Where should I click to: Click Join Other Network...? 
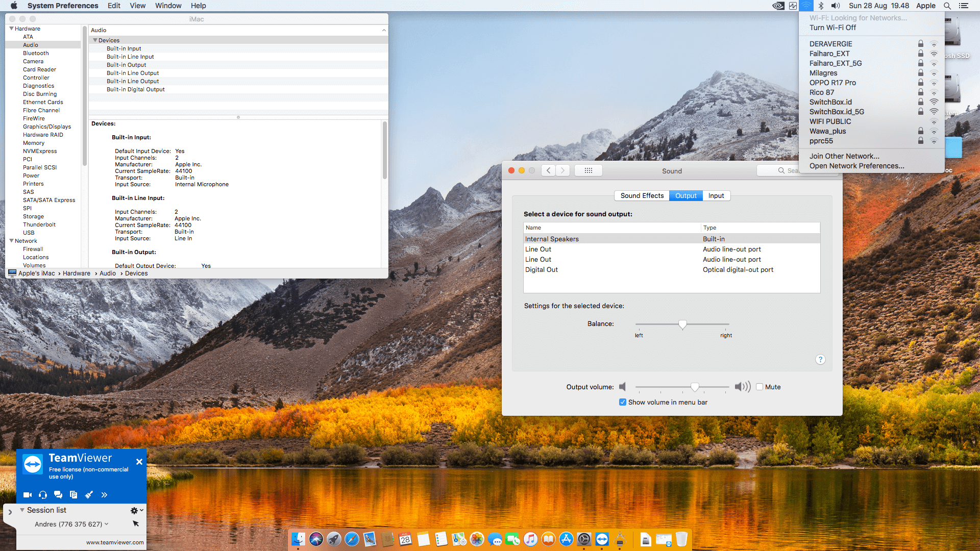tap(844, 156)
